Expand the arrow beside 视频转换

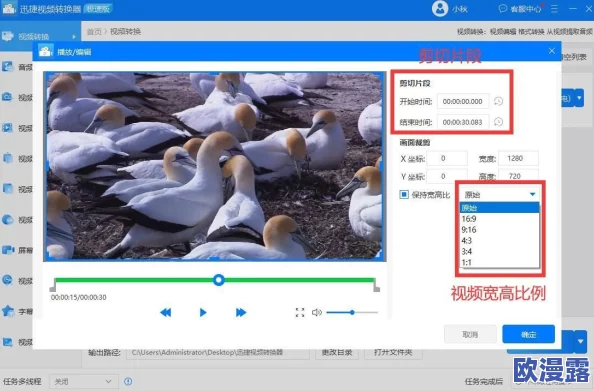pyautogui.click(x=74, y=37)
